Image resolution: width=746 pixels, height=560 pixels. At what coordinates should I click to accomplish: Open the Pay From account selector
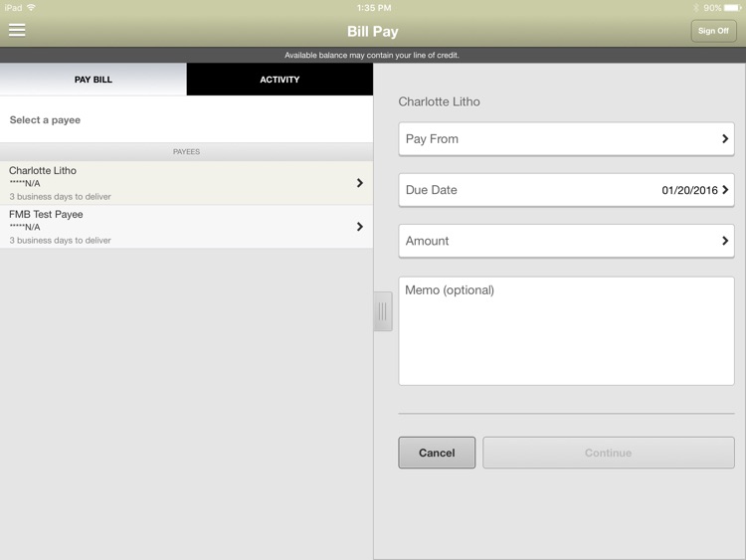coord(566,139)
